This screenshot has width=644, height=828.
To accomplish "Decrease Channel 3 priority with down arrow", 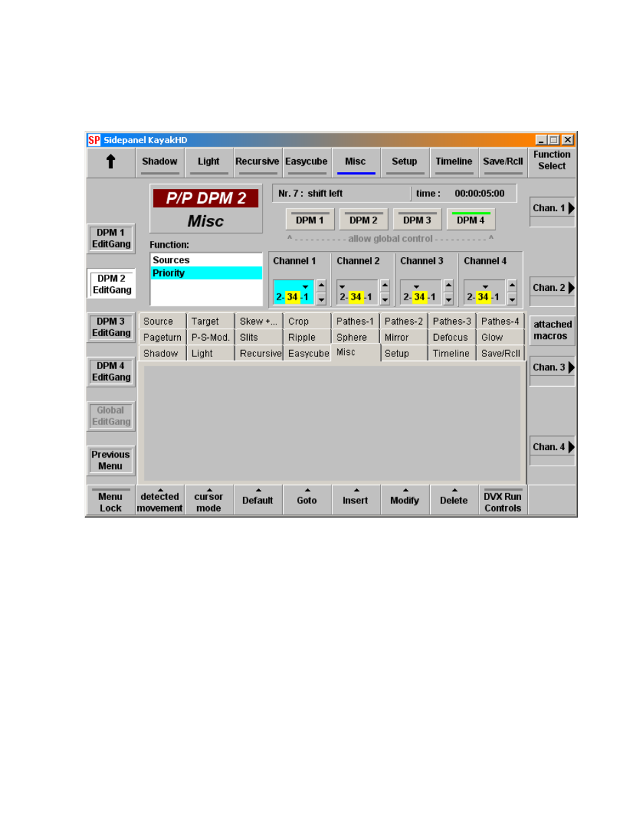I will 448,299.
